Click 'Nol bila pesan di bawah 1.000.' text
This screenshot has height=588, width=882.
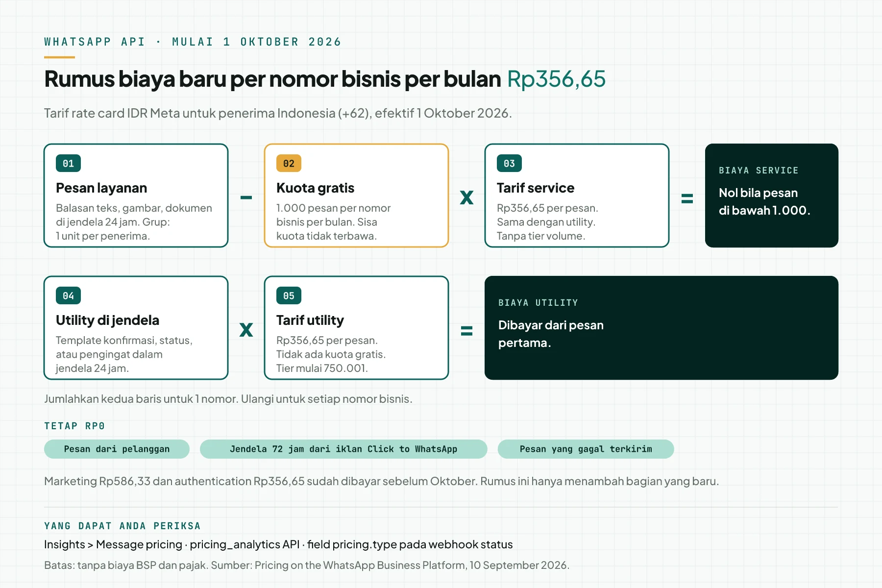pyautogui.click(x=764, y=201)
